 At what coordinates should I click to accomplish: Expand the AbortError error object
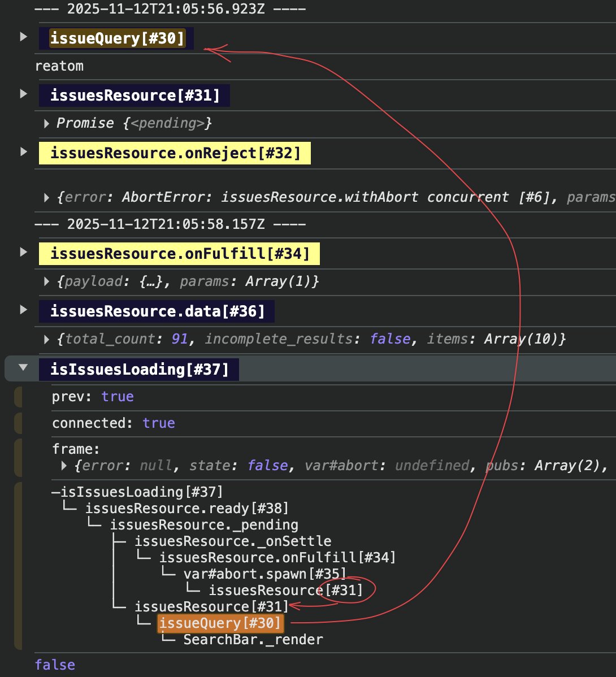(46, 198)
